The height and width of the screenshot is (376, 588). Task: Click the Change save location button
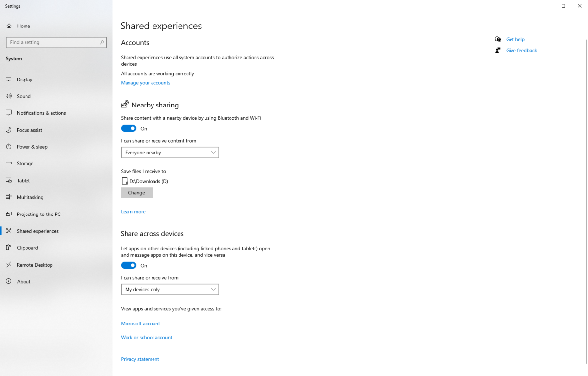point(136,192)
